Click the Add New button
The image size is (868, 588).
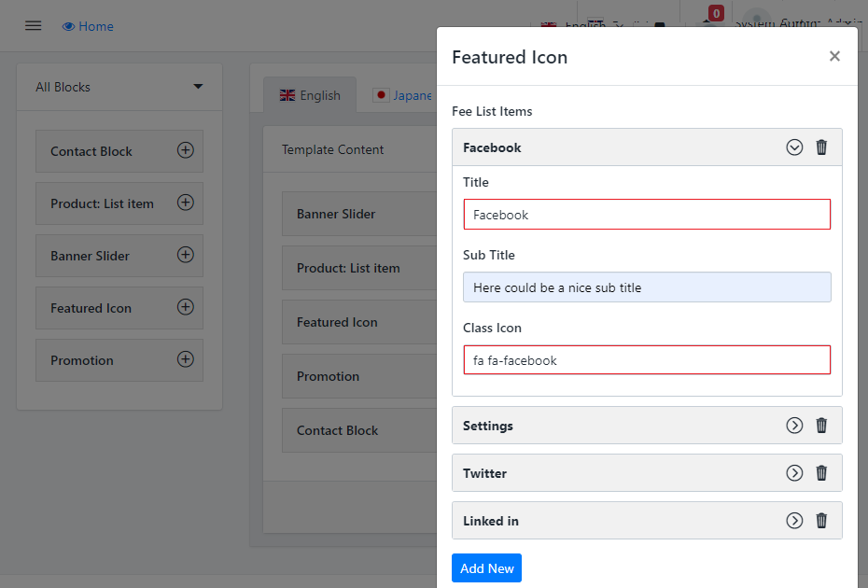(x=486, y=568)
